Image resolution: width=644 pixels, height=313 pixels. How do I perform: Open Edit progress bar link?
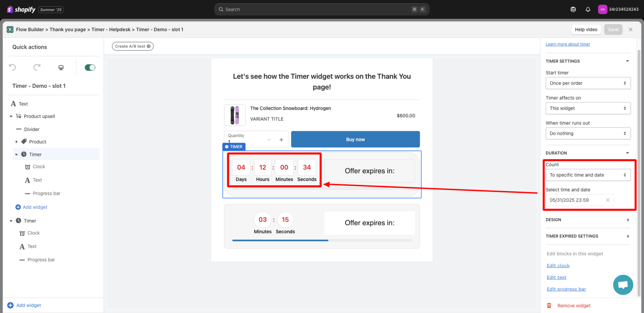point(566,289)
